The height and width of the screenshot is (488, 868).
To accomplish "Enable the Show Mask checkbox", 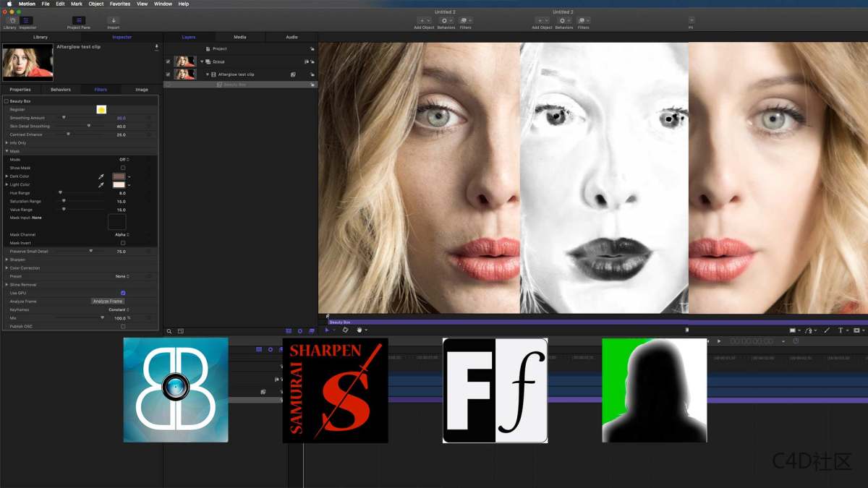I will (123, 167).
